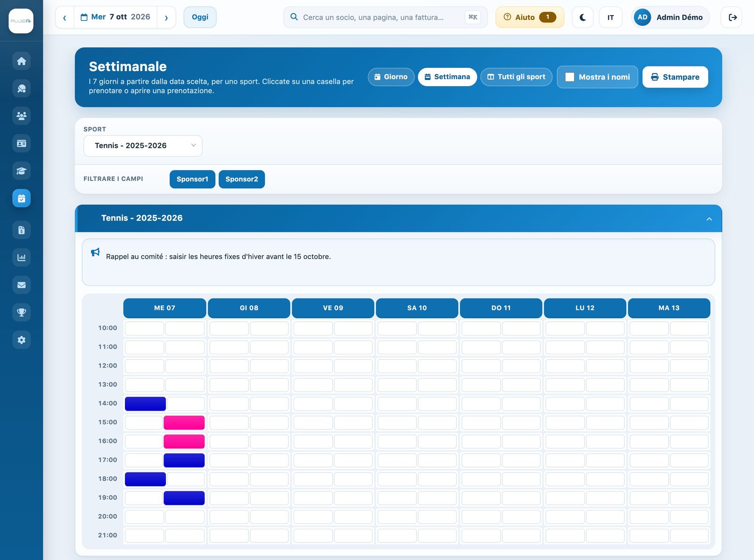Click the logout icon in top bar
The image size is (754, 560).
(732, 17)
